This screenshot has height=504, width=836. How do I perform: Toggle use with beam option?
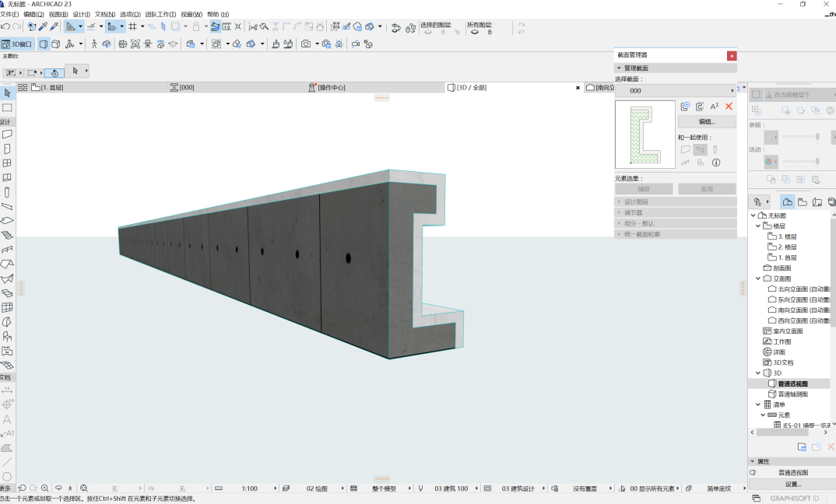(x=700, y=149)
